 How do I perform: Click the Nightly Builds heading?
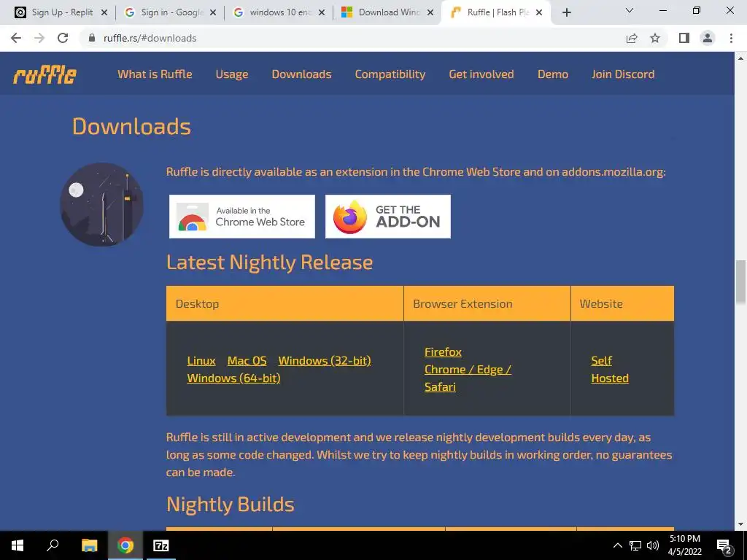click(230, 505)
